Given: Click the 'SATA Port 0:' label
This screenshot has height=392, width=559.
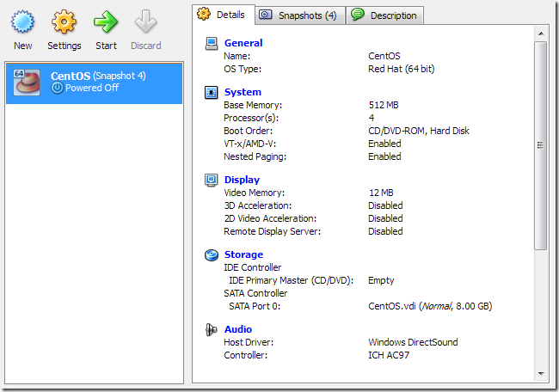Looking at the screenshot, I should click(255, 306).
